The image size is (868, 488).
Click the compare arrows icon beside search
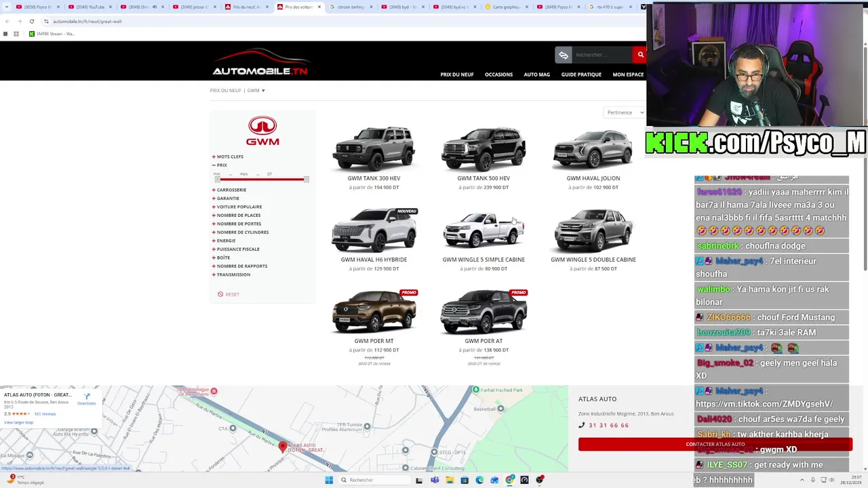[x=563, y=55]
